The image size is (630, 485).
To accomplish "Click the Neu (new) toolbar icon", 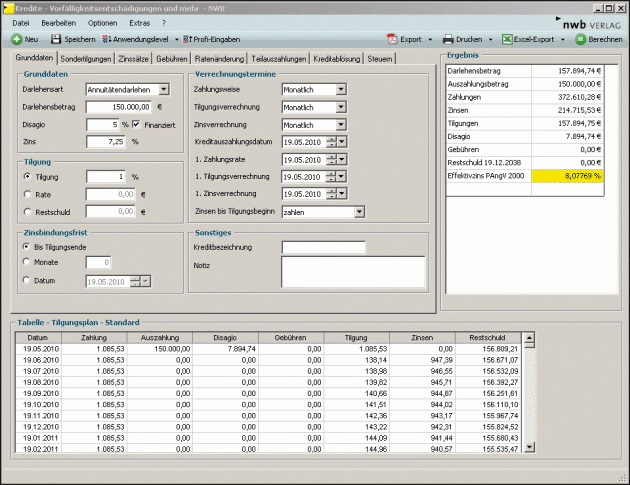I will (x=17, y=39).
